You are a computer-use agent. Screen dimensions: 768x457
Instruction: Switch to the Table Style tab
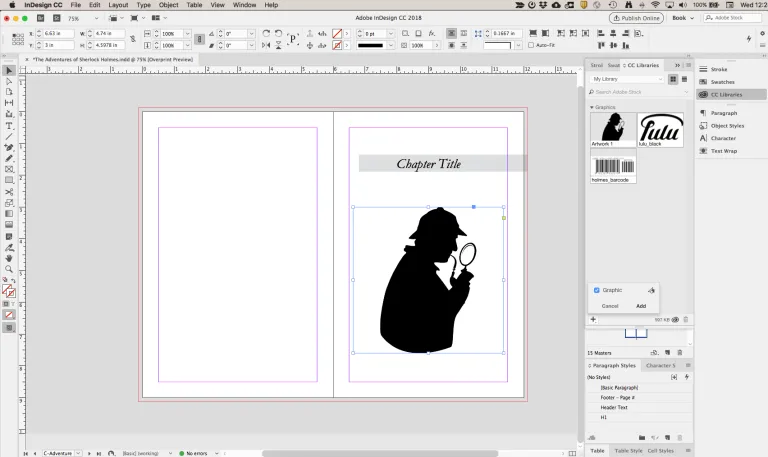[628, 451]
